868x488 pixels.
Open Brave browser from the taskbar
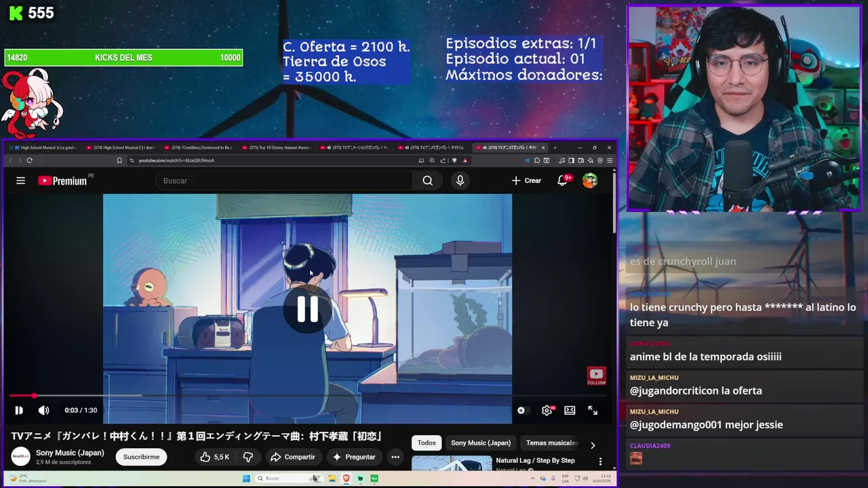pos(347,479)
